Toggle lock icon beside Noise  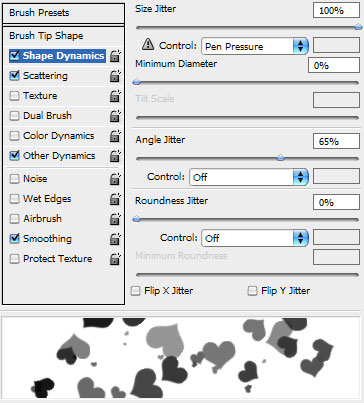tap(115, 179)
